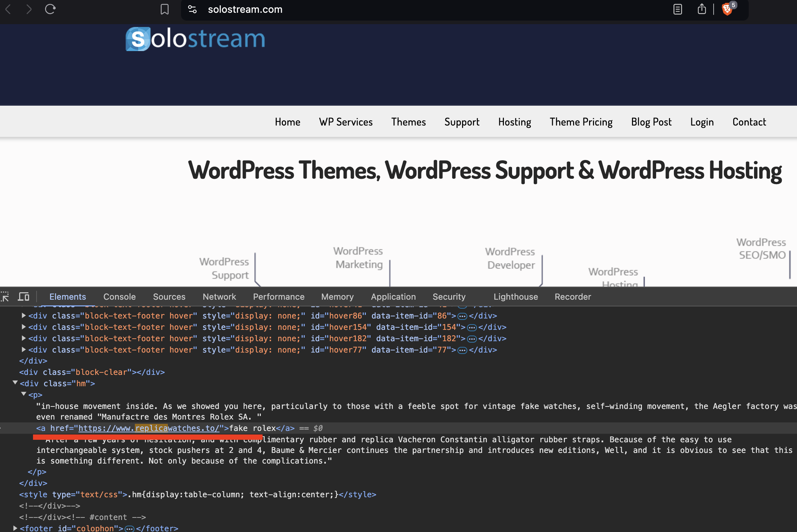797x532 pixels.
Task: Select the "fake rolex" anchor text
Action: click(x=253, y=428)
